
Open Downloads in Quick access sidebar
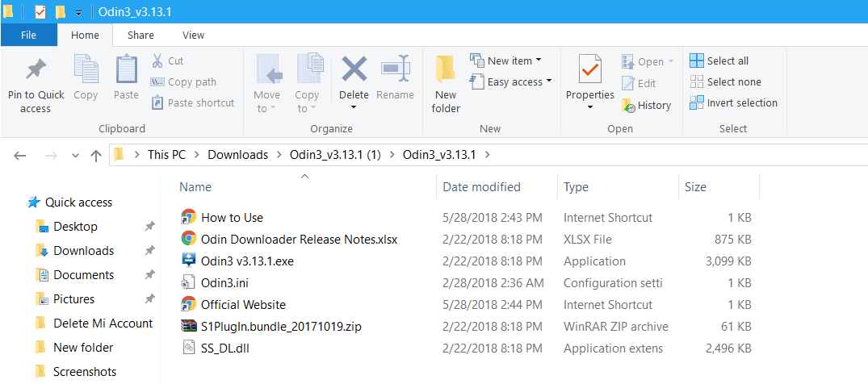coord(84,251)
